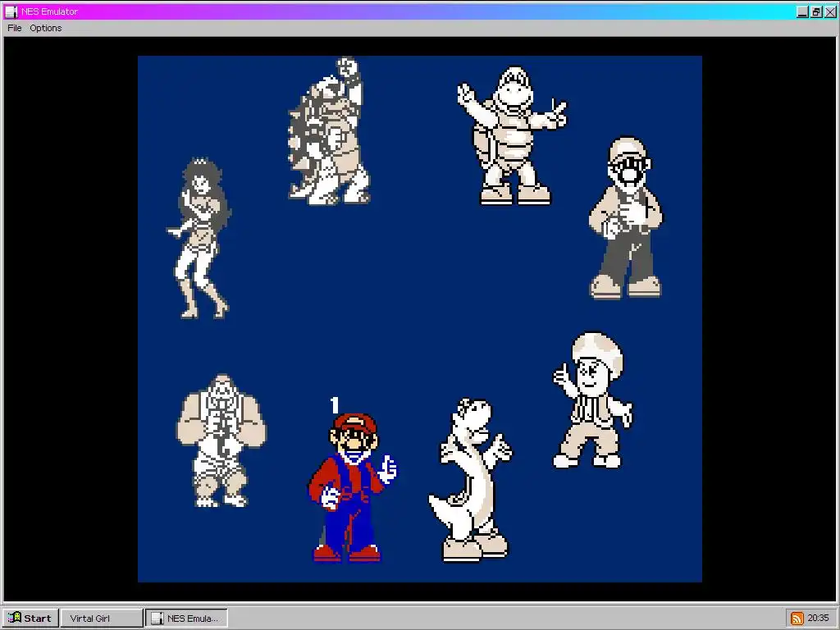Image resolution: width=840 pixels, height=630 pixels.
Task: Select the Toad thumbs-up character
Action: (x=592, y=400)
